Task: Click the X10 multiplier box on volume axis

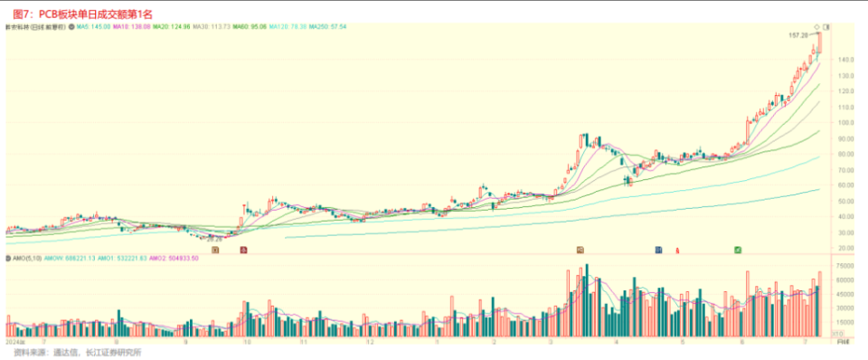Action: [x=839, y=334]
